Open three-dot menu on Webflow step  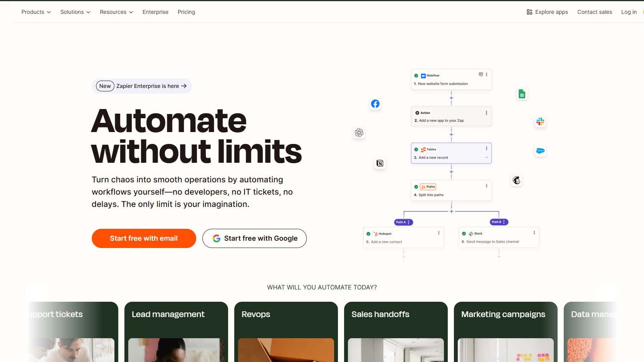point(487,74)
